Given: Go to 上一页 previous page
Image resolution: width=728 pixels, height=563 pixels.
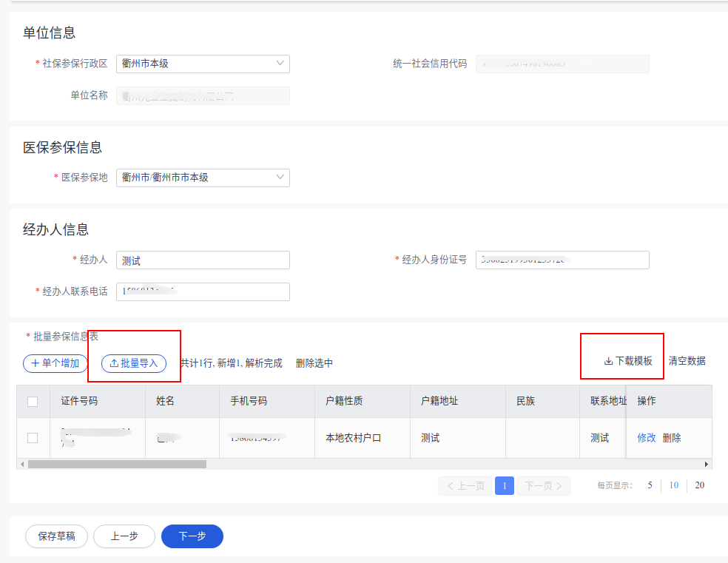Looking at the screenshot, I should [x=465, y=486].
